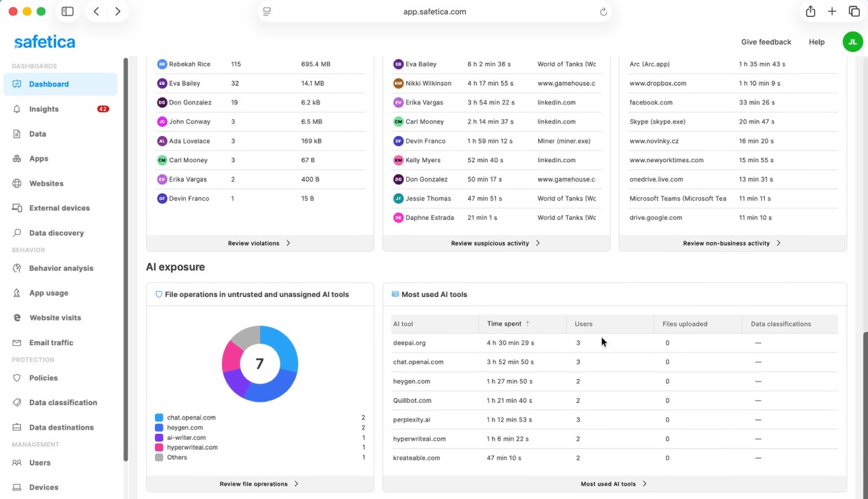This screenshot has height=499, width=868.
Task: Click ai-writer.com purple legend swatch
Action: coord(159,437)
